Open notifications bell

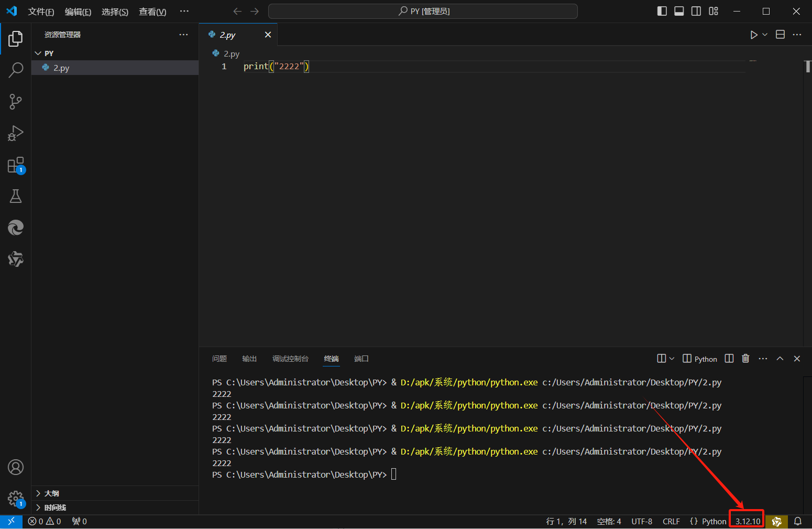click(x=798, y=521)
